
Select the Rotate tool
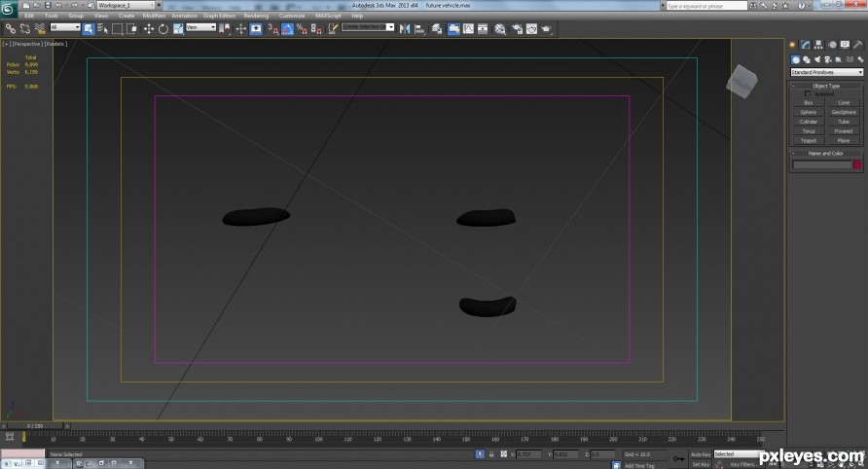[163, 29]
